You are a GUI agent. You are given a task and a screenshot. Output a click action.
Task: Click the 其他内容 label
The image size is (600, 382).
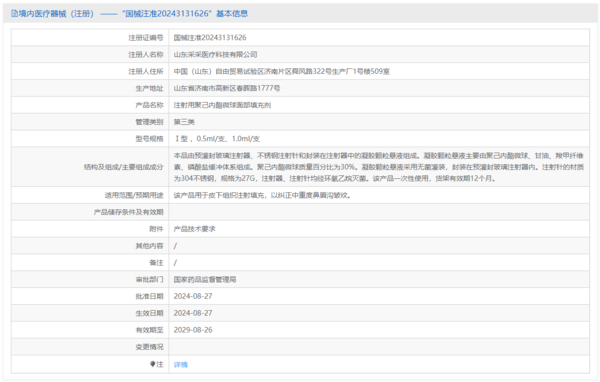pyautogui.click(x=149, y=246)
